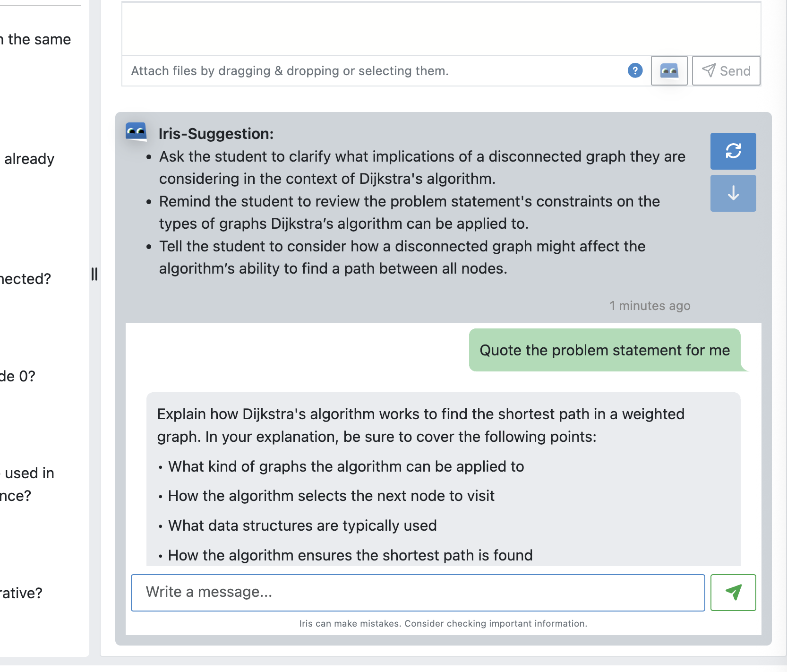Image resolution: width=787 pixels, height=672 pixels.
Task: Click the vertical panel resize handle
Action: (x=94, y=274)
